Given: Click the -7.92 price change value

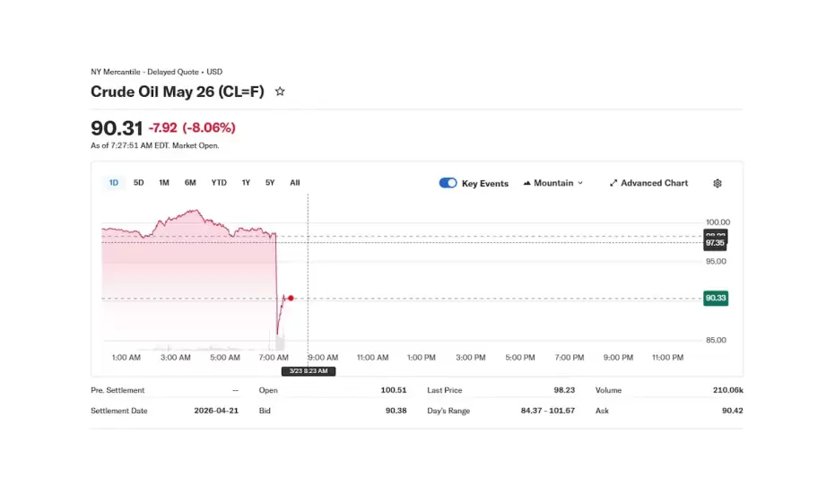Looking at the screenshot, I should (x=162, y=128).
